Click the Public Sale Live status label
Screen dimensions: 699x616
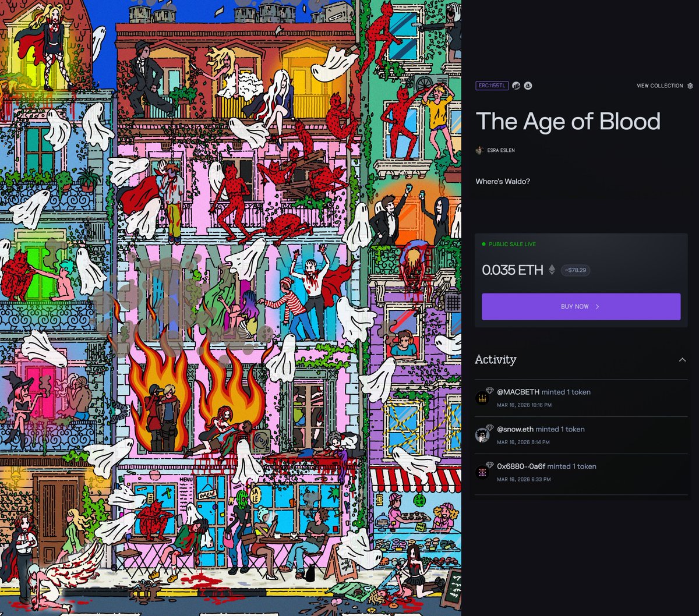click(x=513, y=244)
